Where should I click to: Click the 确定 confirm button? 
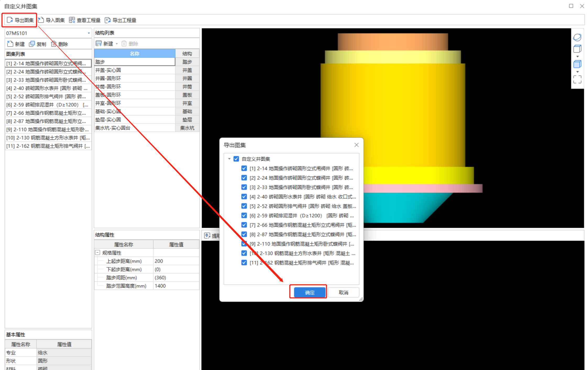click(310, 292)
